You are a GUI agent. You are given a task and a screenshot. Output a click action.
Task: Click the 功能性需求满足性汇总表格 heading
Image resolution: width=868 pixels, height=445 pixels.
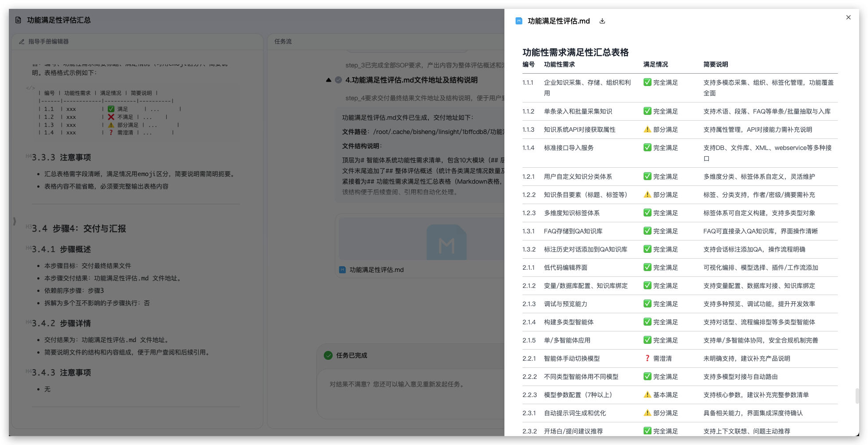coord(575,52)
